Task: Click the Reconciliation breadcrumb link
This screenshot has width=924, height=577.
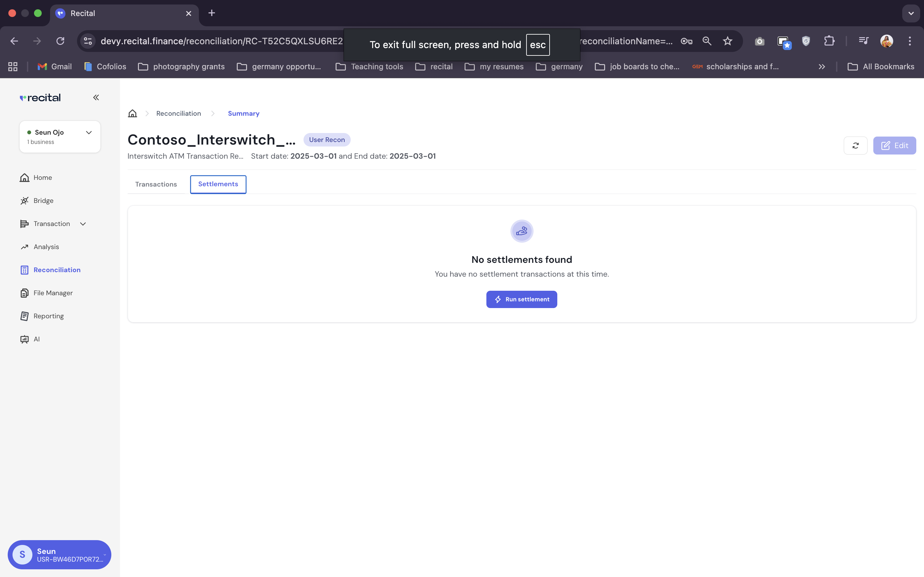Action: click(178, 113)
